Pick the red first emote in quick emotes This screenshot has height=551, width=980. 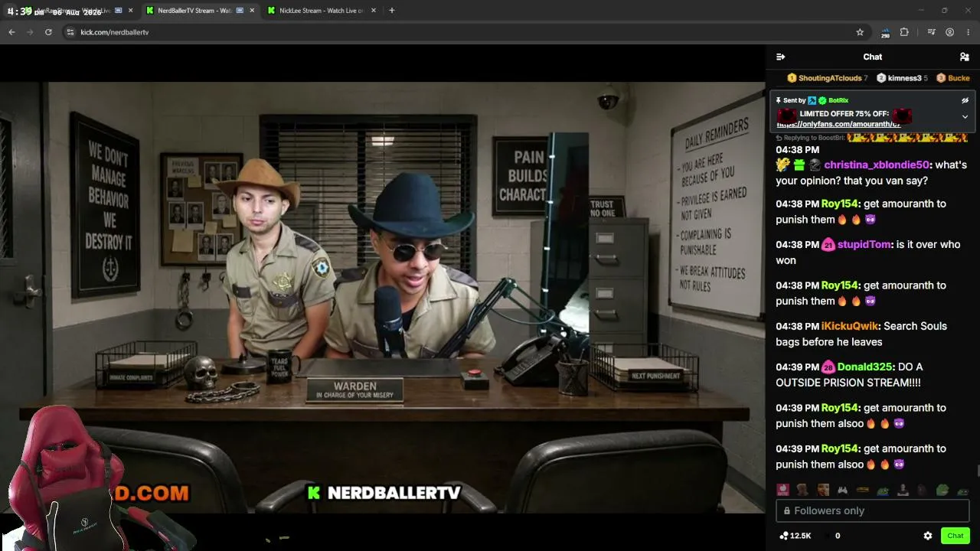pyautogui.click(x=782, y=491)
